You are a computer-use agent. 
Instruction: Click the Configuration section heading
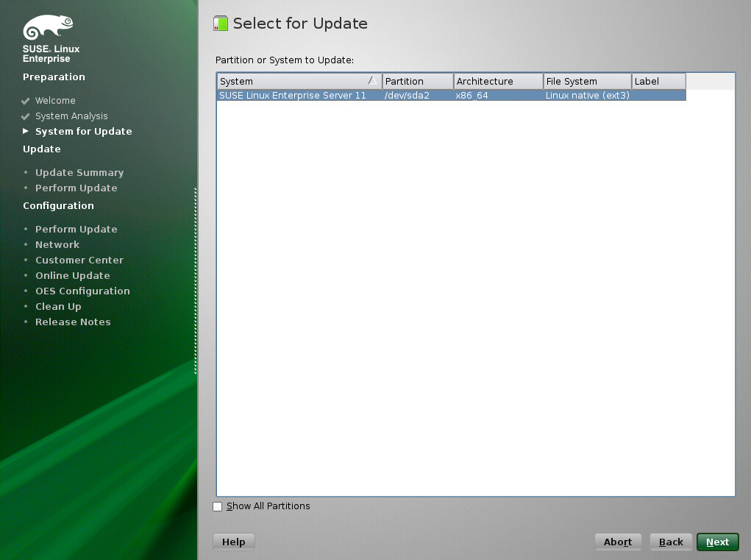pos(58,205)
